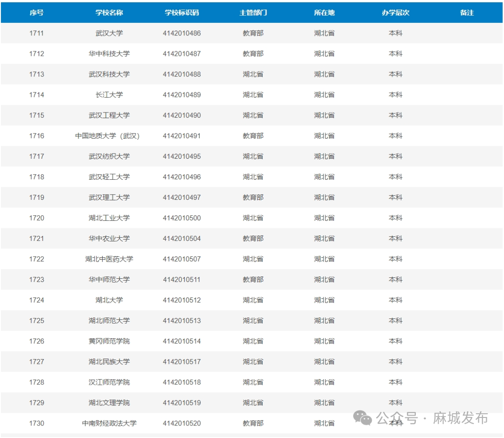The width and height of the screenshot is (504, 438).
Task: Click the code 4142010488
Action: pyautogui.click(x=182, y=74)
